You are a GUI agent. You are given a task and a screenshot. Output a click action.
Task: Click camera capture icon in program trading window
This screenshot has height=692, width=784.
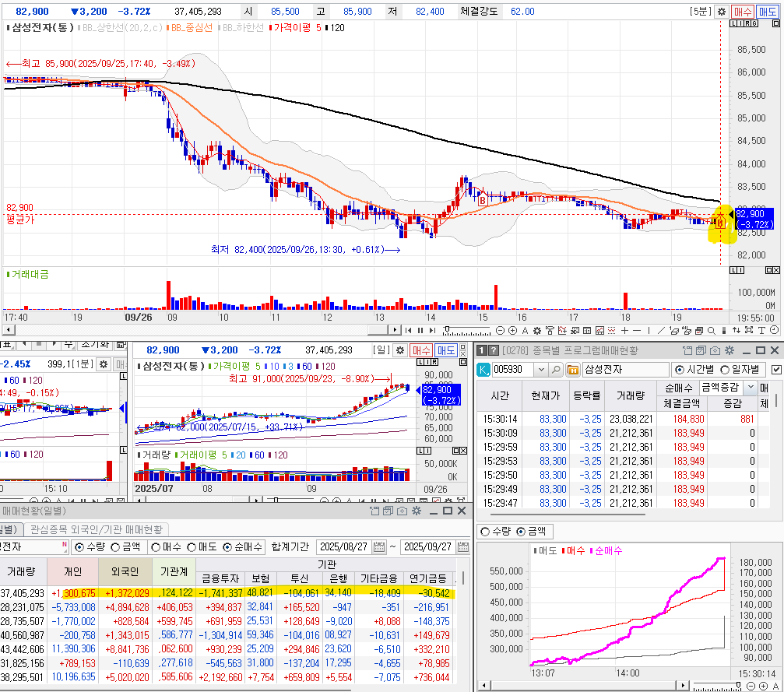click(x=715, y=350)
